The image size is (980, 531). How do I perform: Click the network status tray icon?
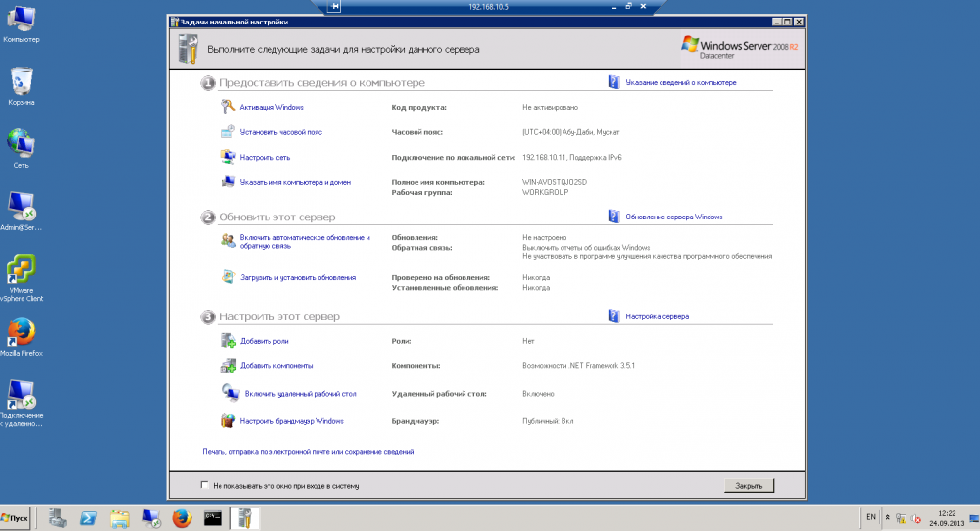[x=901, y=518]
